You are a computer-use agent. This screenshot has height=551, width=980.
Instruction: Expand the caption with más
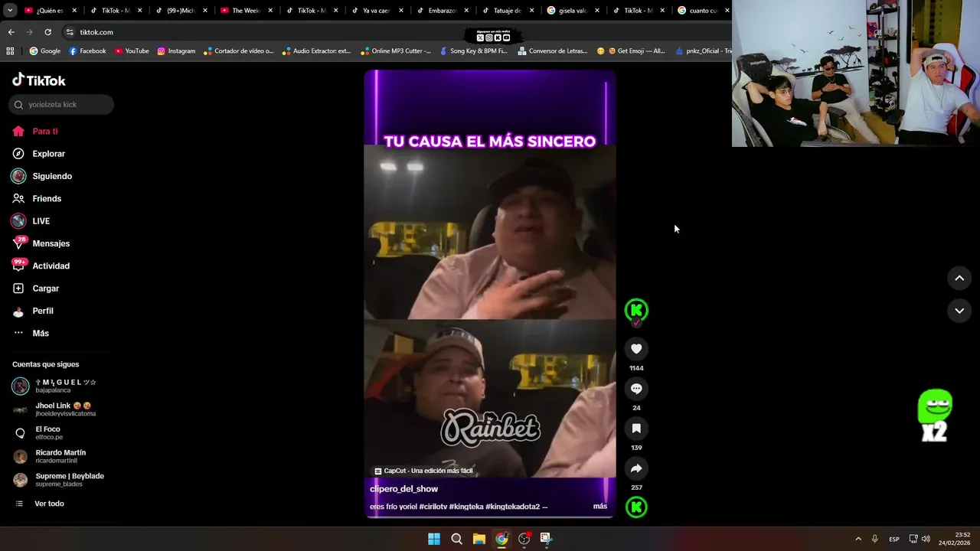(600, 507)
